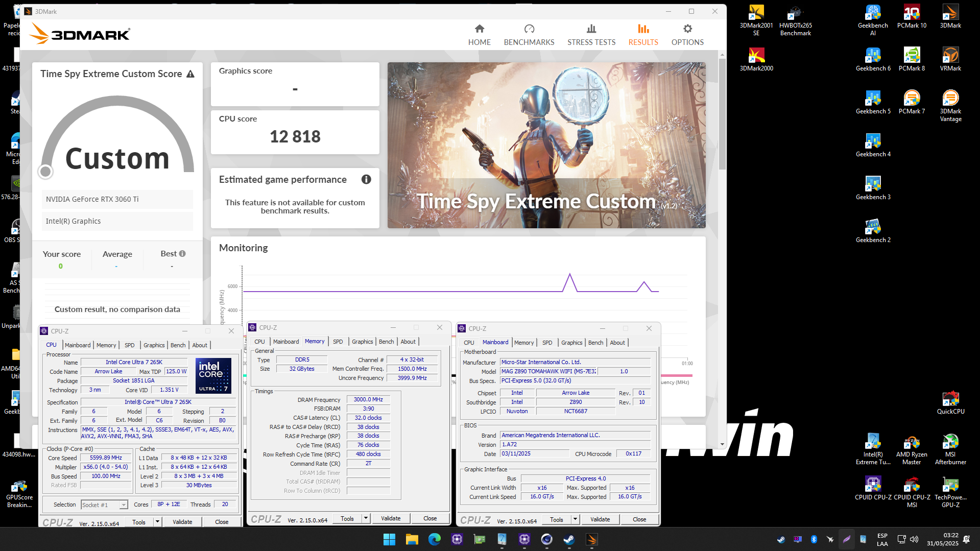Go to 3DMark HOME tab
Viewport: 980px width, 551px height.
479,35
